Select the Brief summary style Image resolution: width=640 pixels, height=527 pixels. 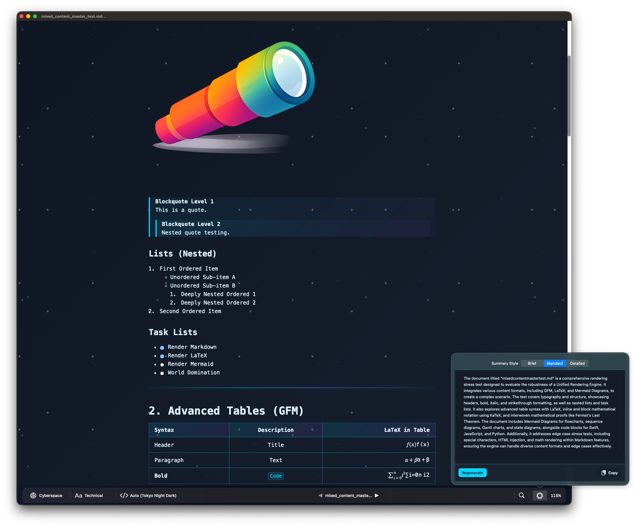(x=532, y=363)
